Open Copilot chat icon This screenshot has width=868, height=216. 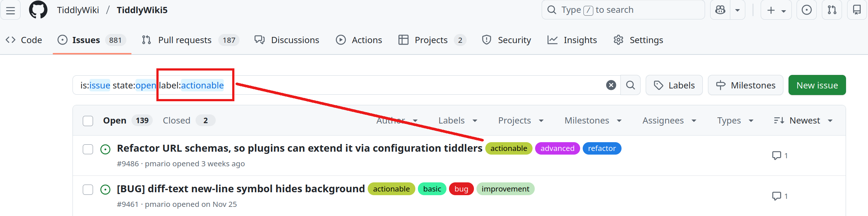[720, 10]
